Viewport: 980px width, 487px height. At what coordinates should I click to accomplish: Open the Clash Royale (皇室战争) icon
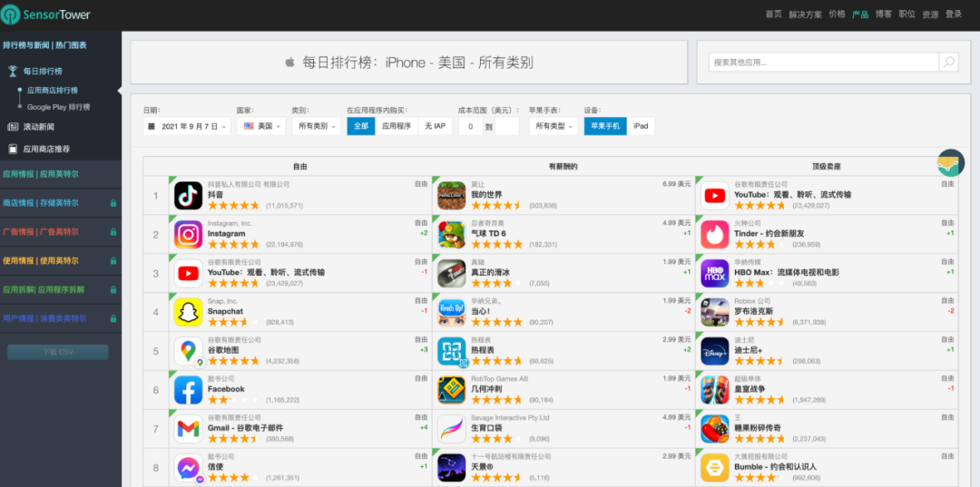pos(714,390)
